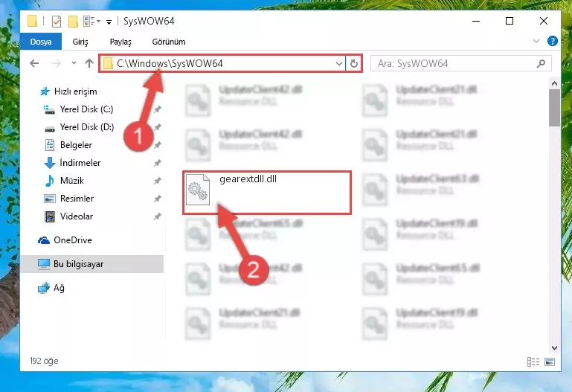This screenshot has height=392, width=572.
Task: Click the scrollbar down arrow
Action: [554, 348]
